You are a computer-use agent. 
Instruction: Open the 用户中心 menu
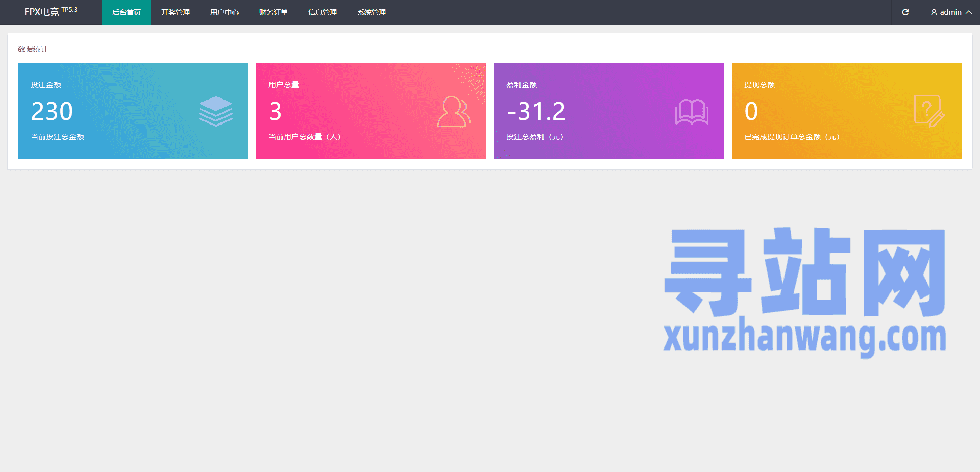click(x=225, y=12)
